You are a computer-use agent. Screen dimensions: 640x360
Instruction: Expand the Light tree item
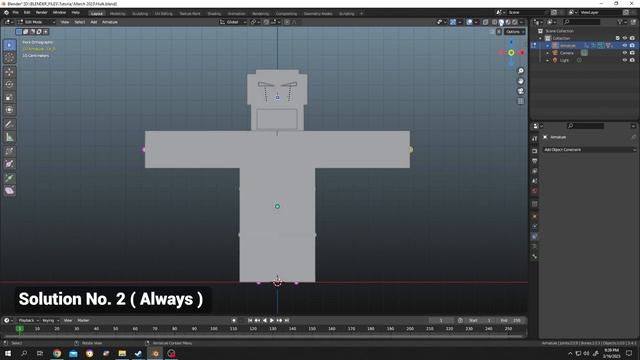[x=548, y=60]
